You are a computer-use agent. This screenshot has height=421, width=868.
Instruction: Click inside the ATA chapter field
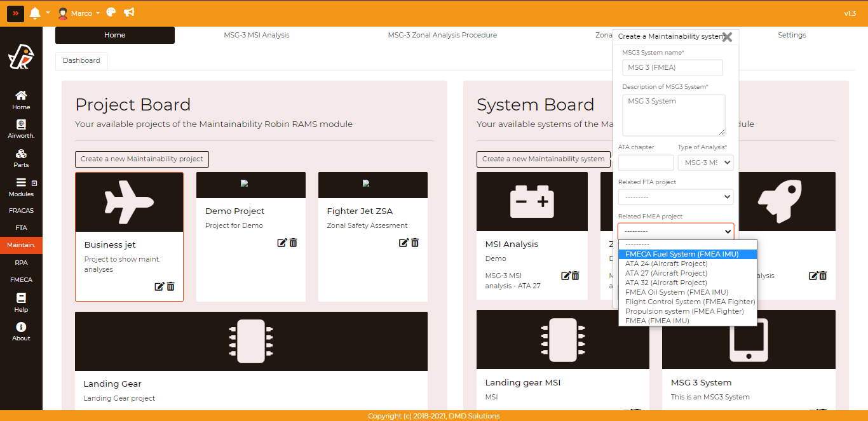tap(646, 163)
